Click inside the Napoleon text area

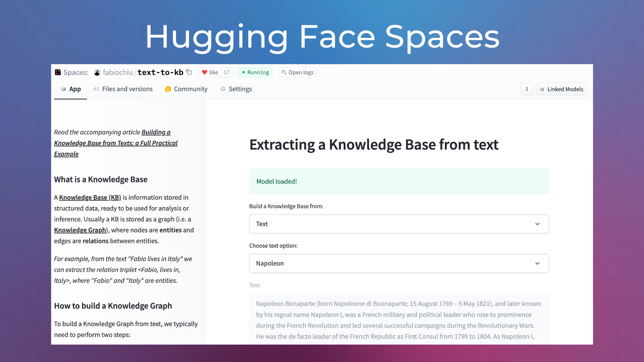point(399,319)
